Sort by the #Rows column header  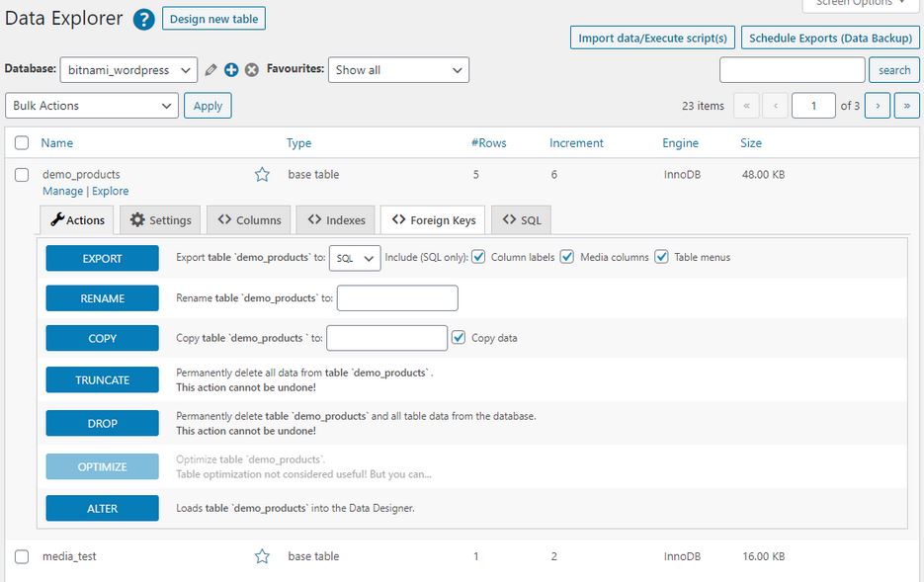point(488,143)
